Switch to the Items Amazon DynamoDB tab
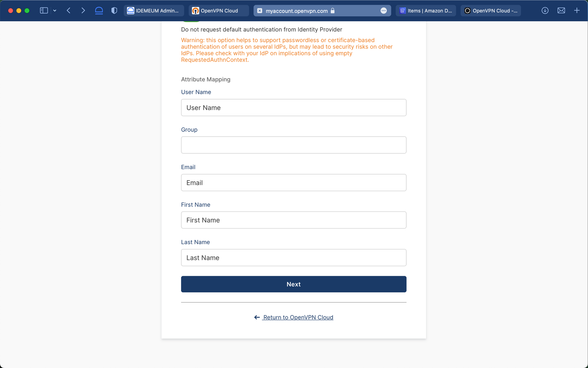The height and width of the screenshot is (368, 588). pyautogui.click(x=426, y=11)
